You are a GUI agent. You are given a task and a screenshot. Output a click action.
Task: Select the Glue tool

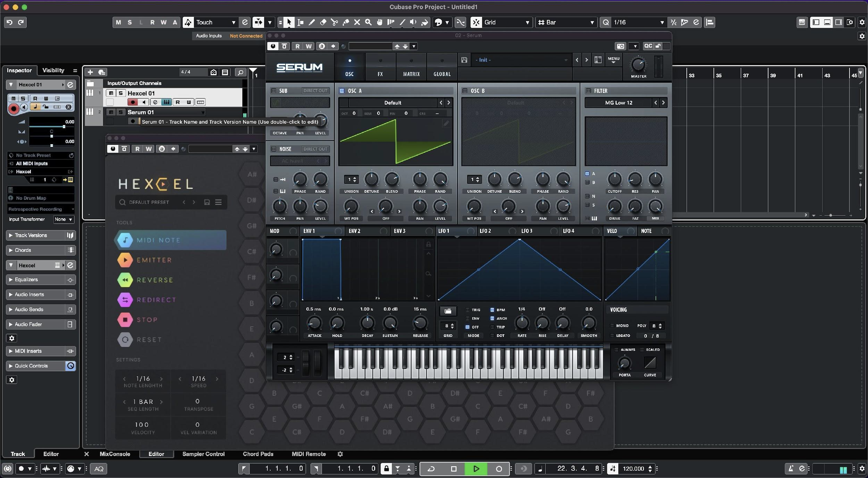click(346, 22)
